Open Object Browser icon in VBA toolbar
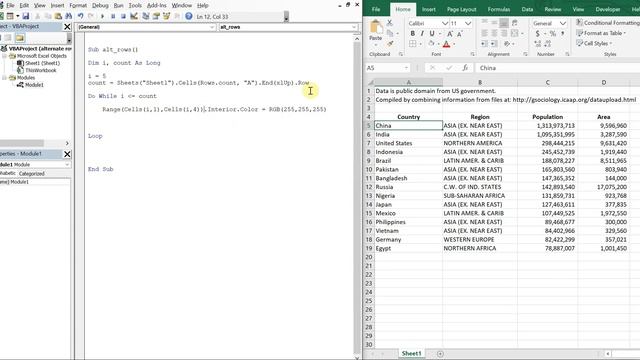640x360 pixels. click(x=167, y=16)
